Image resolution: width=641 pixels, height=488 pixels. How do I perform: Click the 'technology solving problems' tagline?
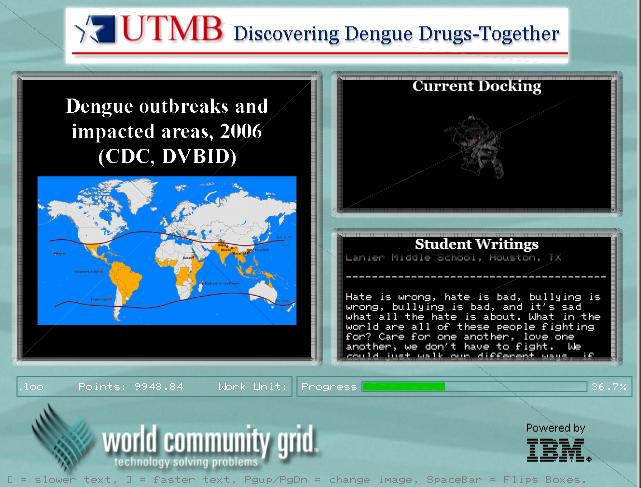coord(186,462)
